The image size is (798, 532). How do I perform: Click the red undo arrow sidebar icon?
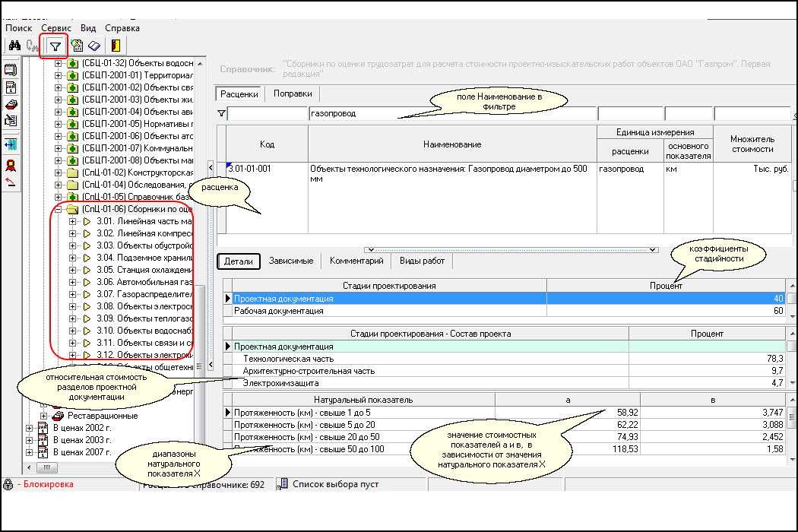[x=11, y=182]
